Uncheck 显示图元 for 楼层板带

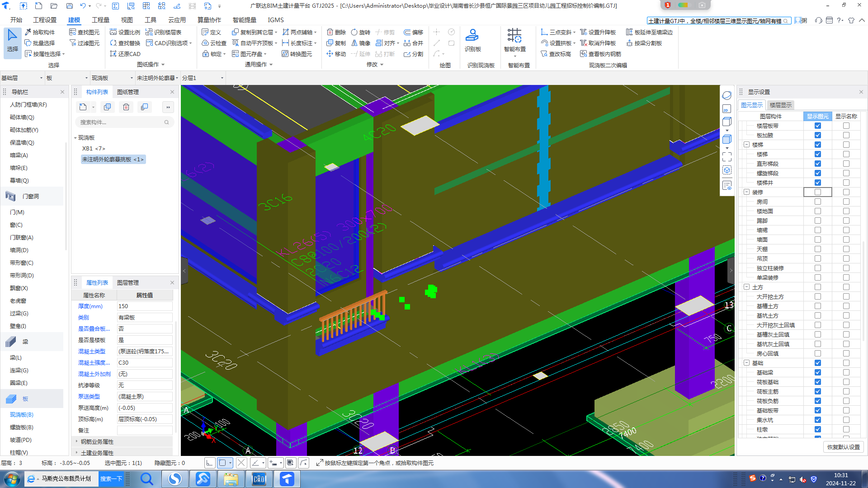point(817,126)
